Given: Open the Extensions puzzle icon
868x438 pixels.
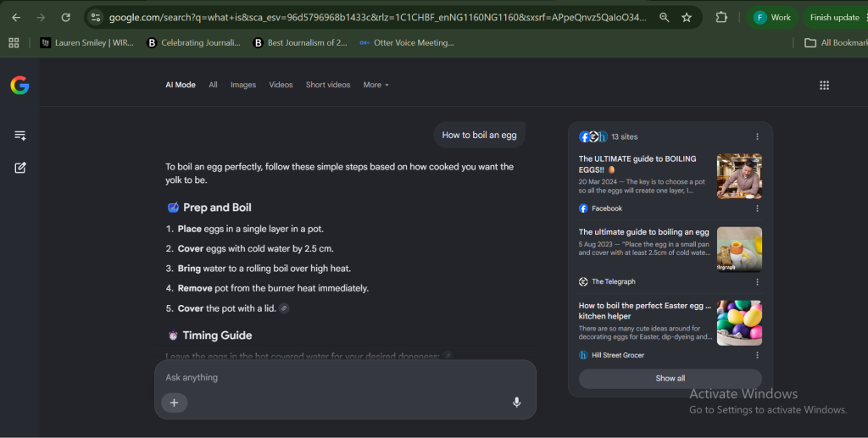Looking at the screenshot, I should click(x=721, y=18).
